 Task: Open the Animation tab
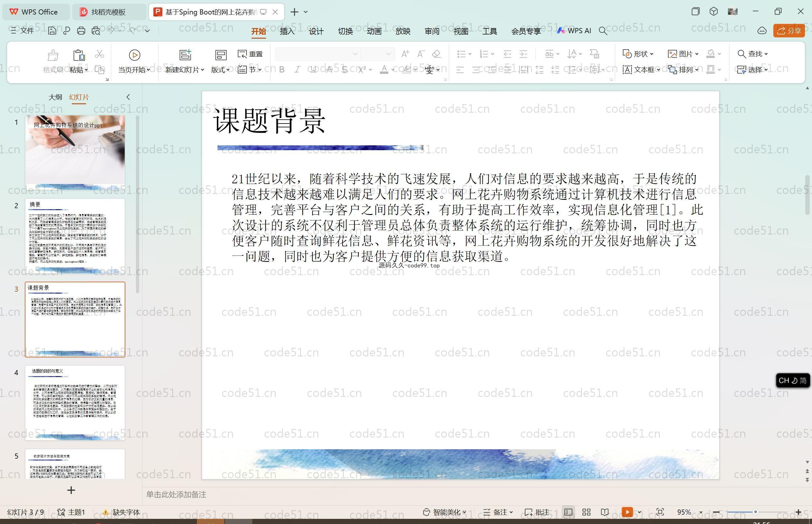coord(374,31)
